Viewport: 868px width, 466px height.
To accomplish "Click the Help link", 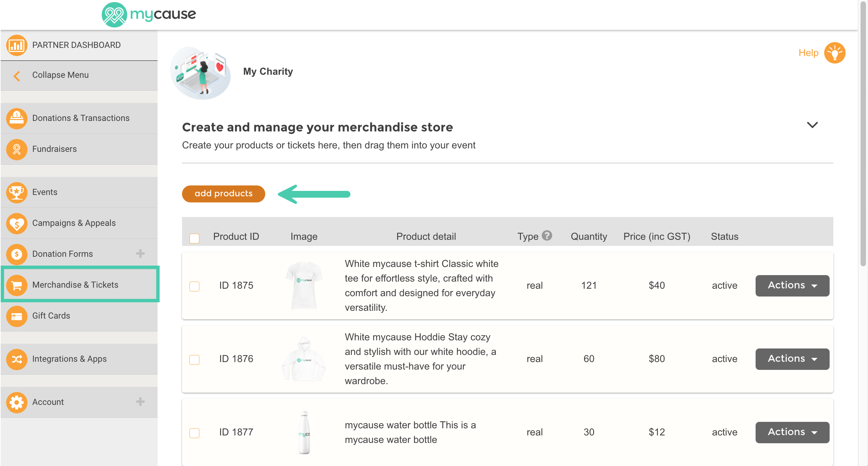I will pyautogui.click(x=808, y=53).
